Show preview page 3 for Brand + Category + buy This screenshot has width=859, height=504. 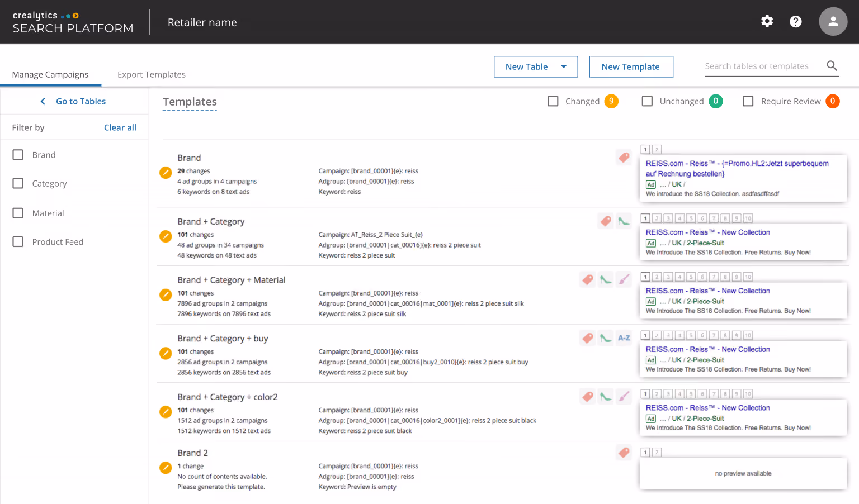click(668, 335)
